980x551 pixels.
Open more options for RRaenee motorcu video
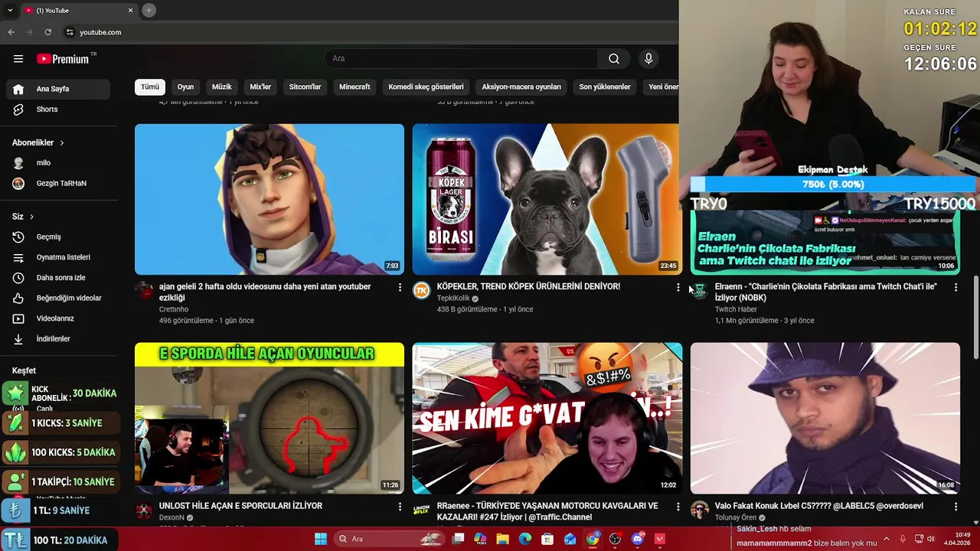[678, 507]
